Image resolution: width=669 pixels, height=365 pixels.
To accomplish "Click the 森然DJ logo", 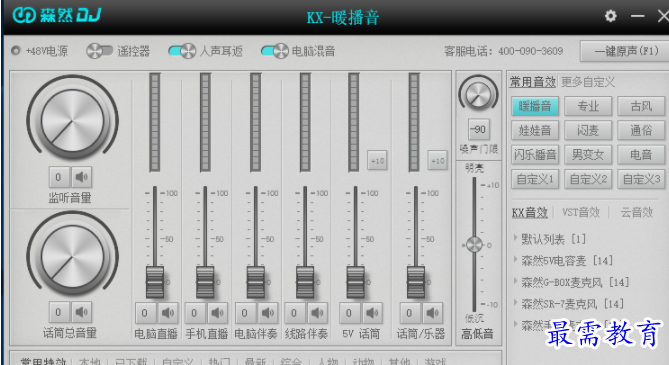I will [x=57, y=15].
